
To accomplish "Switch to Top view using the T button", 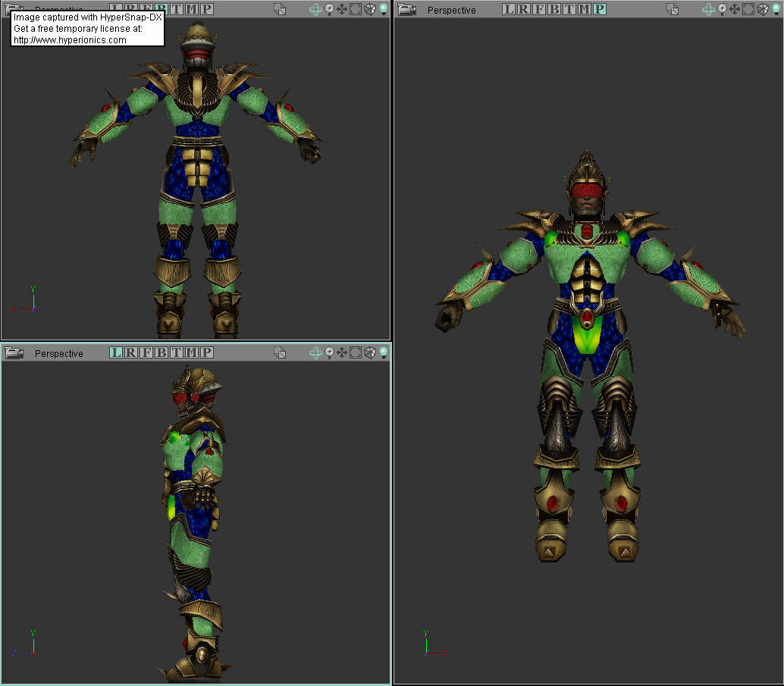I will tap(569, 10).
